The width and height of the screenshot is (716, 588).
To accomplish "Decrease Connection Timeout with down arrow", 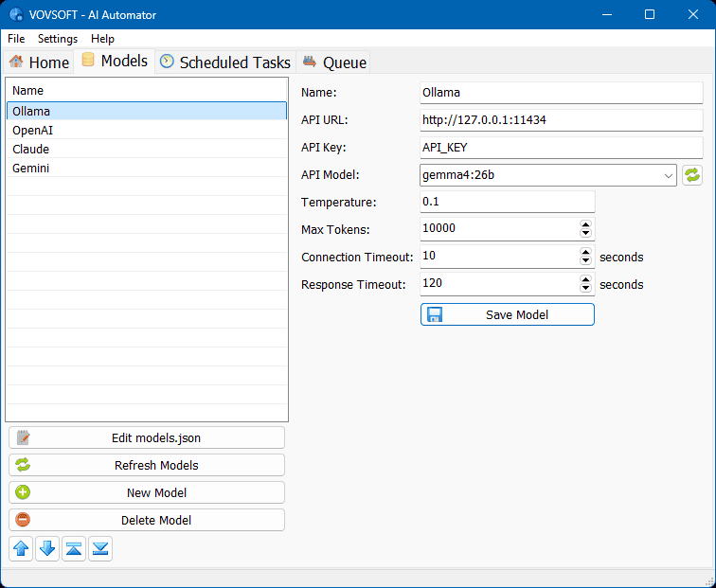I will [585, 261].
